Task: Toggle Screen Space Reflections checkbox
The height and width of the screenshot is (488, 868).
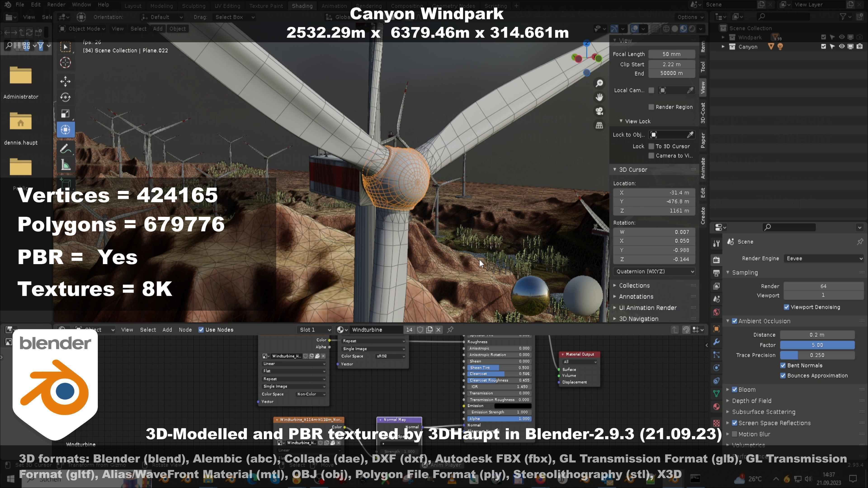Action: (x=735, y=423)
